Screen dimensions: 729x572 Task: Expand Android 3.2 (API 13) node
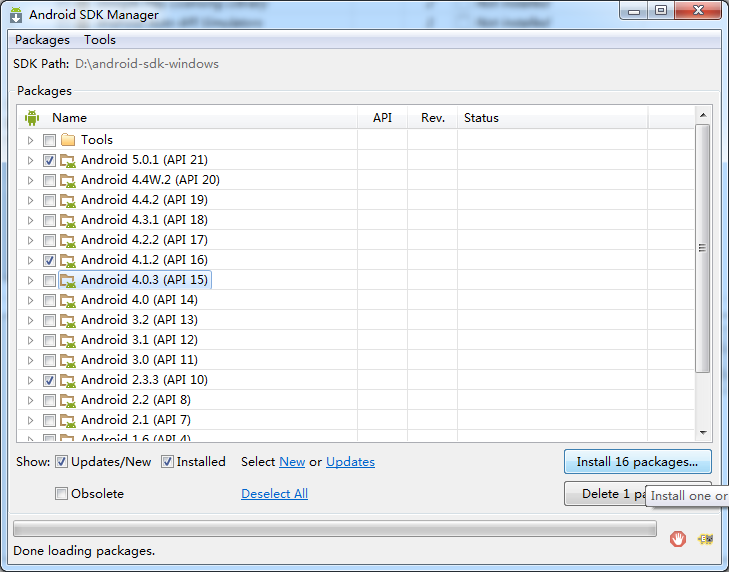[30, 320]
